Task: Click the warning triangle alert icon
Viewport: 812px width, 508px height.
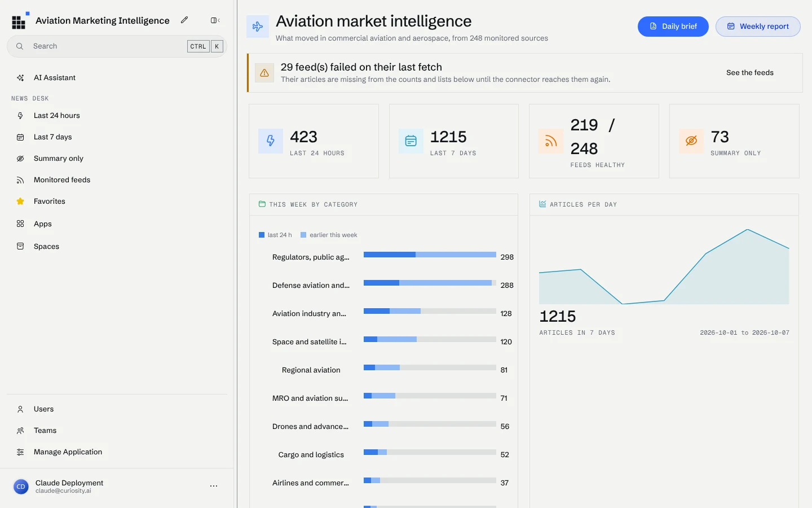Action: tap(264, 73)
